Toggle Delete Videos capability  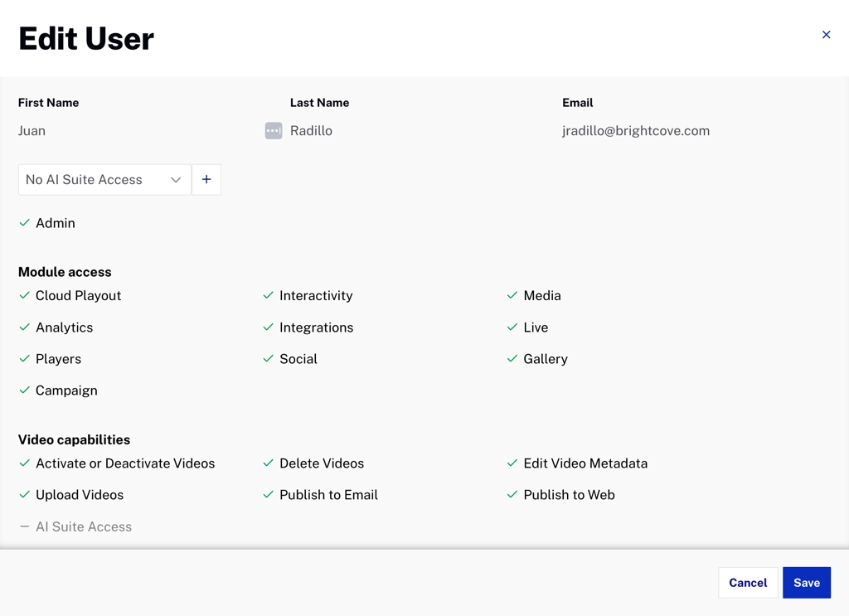(269, 463)
